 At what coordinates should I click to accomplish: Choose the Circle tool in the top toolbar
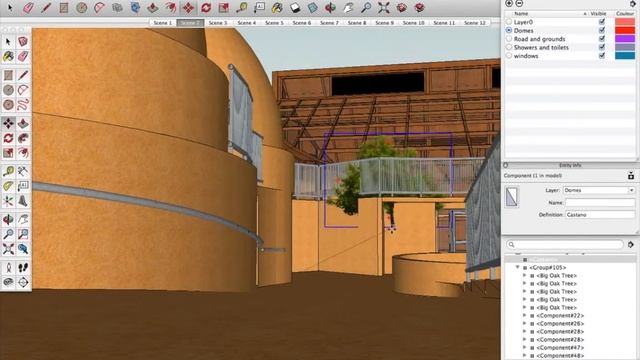point(82,7)
